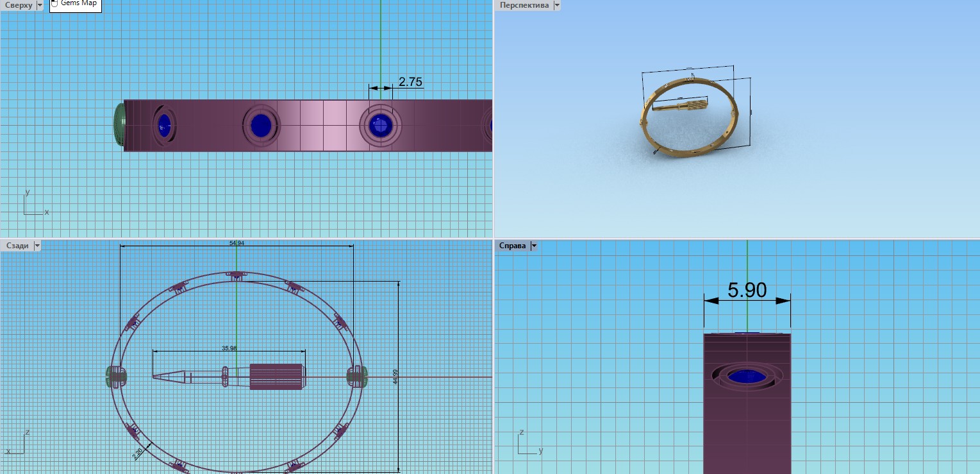Screen dimensions: 980x474
Task: Expand the Сзади viewport dropdown arrow
Action: point(37,246)
